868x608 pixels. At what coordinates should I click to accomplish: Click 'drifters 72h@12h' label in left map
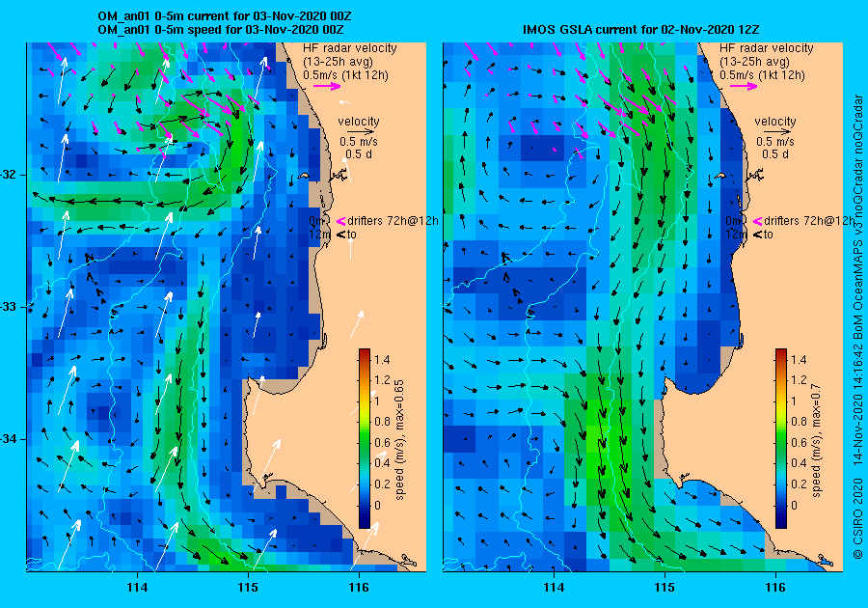[x=393, y=221]
